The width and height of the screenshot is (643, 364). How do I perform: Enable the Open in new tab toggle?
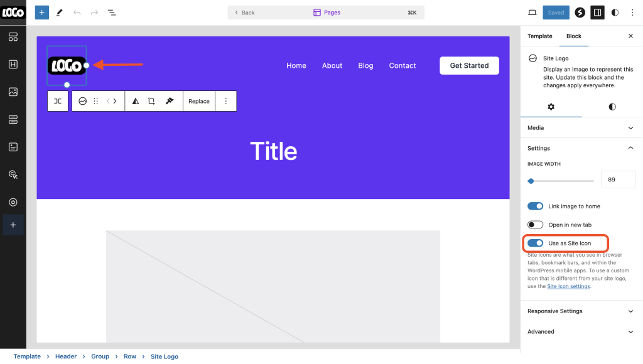coord(536,224)
